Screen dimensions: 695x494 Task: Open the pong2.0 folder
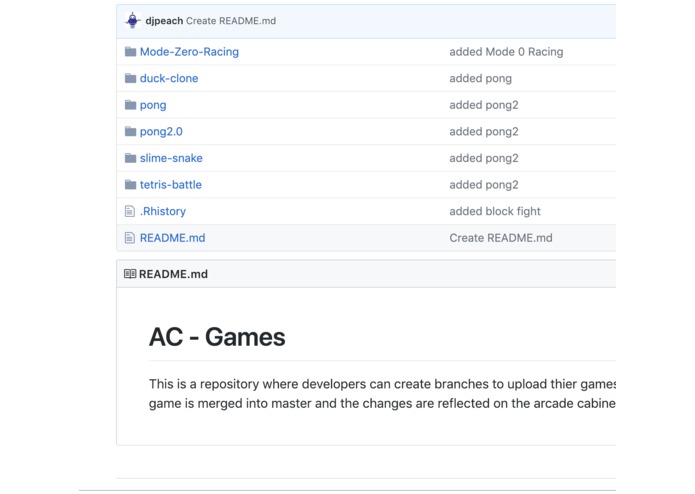[161, 132]
